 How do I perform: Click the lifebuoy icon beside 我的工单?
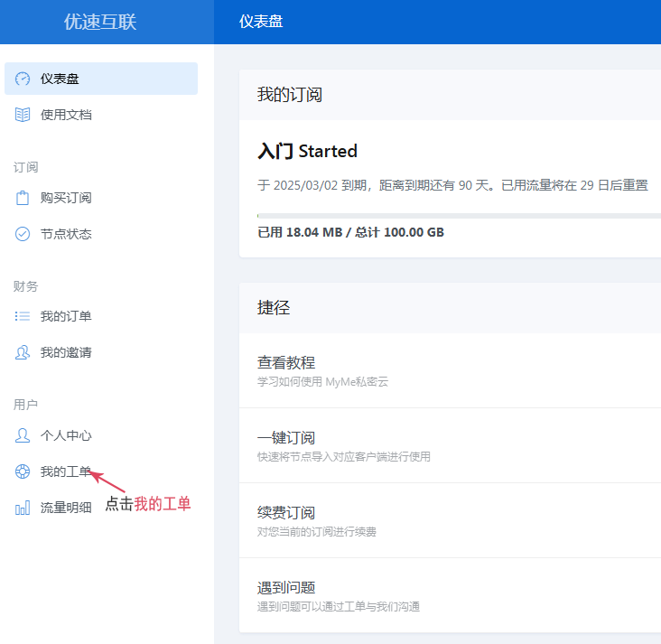pos(23,471)
